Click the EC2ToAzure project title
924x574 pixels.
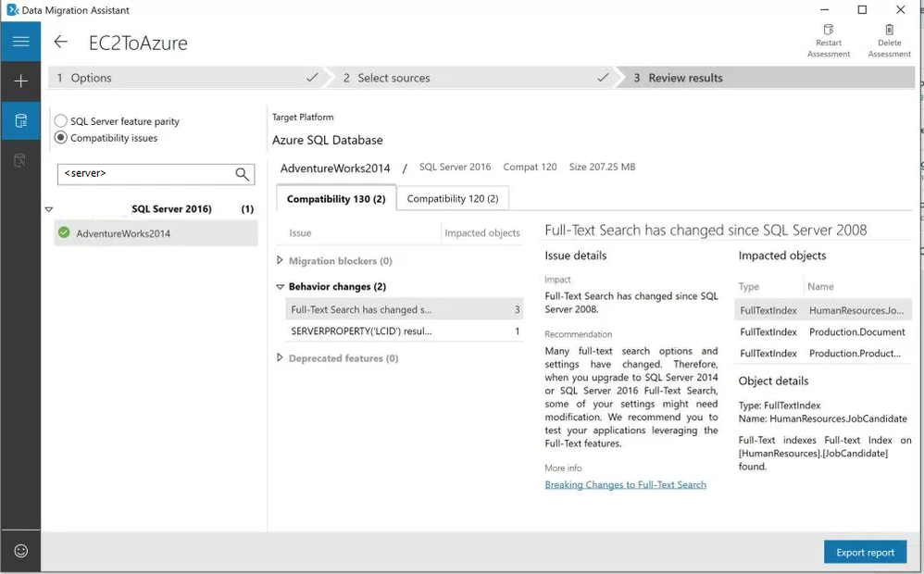(x=138, y=43)
